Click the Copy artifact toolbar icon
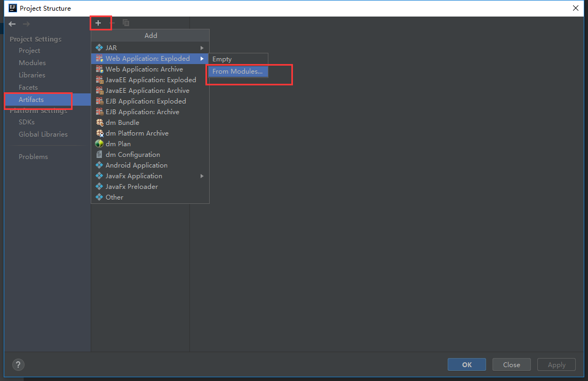588x381 pixels. (x=126, y=23)
